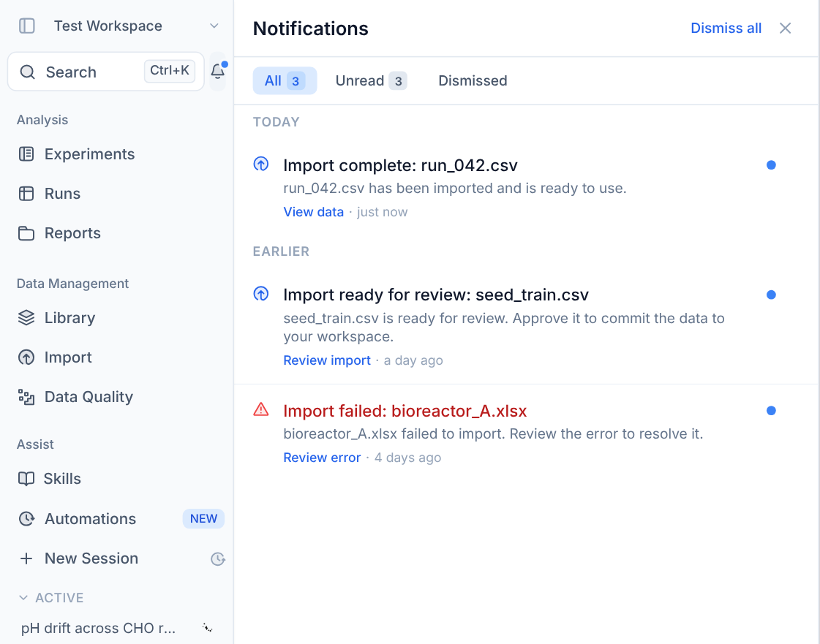Click the spinner icon on pH drift session

pos(208,628)
